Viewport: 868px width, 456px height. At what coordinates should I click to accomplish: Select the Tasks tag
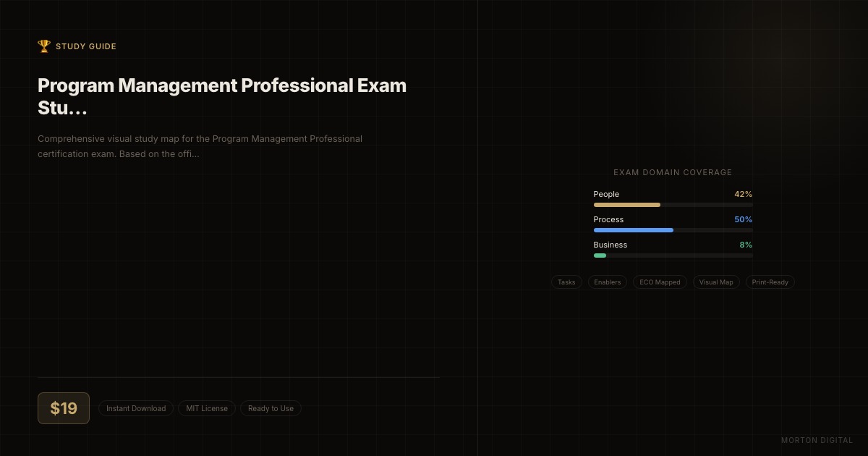(566, 282)
